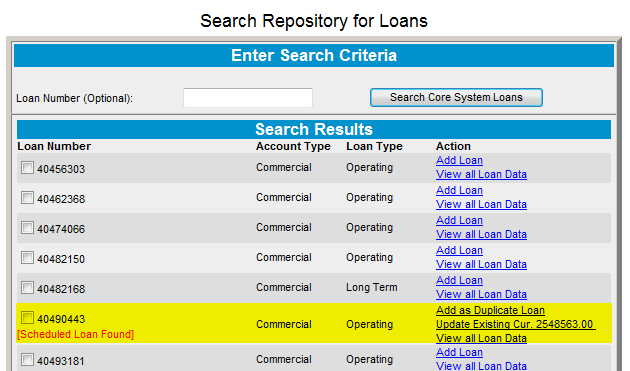Viewport: 630px width, 371px height.
Task: Click the Search Core System Loans button
Action: (456, 98)
